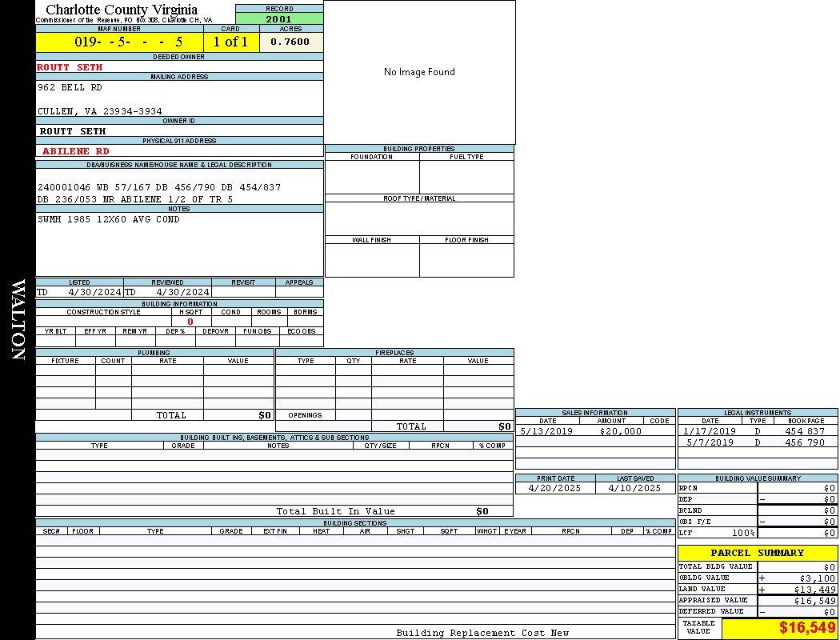Click the $20,000 sale amount
This screenshot has width=840, height=640.
620,431
